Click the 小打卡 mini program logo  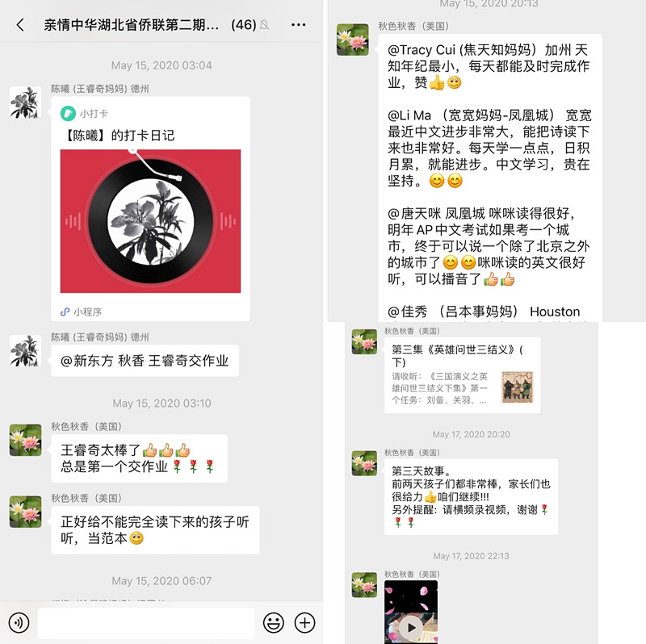[x=68, y=113]
